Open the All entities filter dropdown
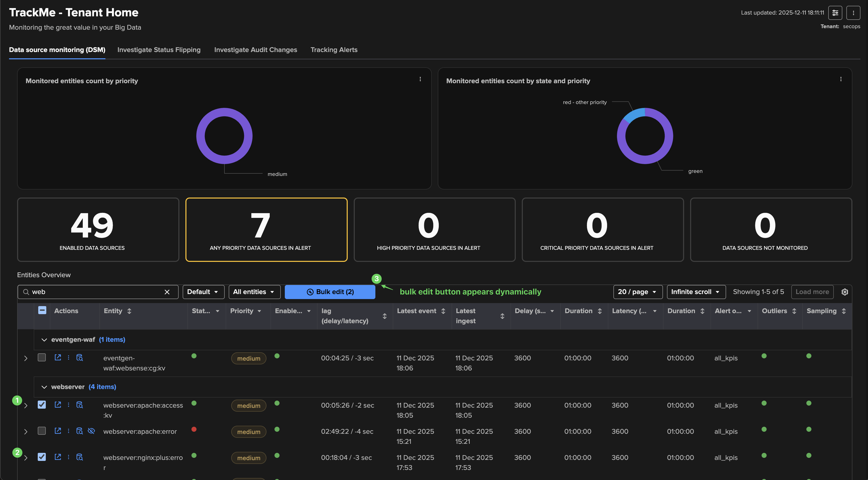This screenshot has height=480, width=868. [x=254, y=292]
